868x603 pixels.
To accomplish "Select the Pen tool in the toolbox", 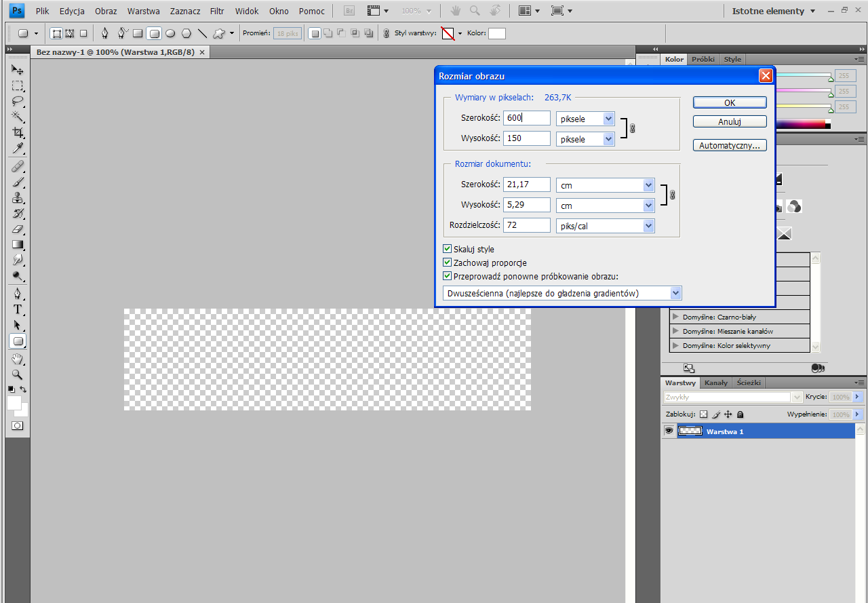I will (18, 294).
